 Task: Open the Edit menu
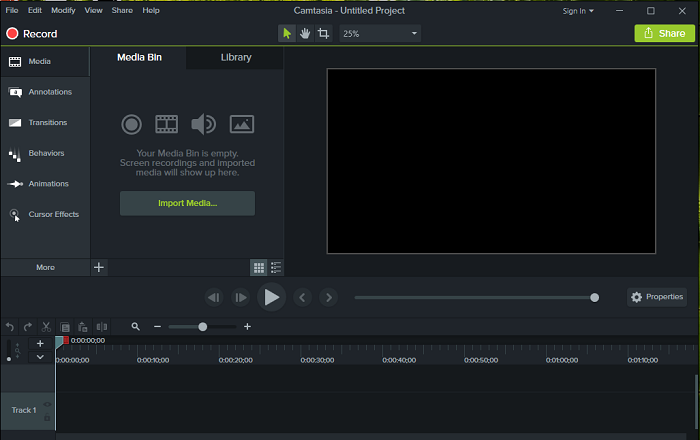(35, 10)
